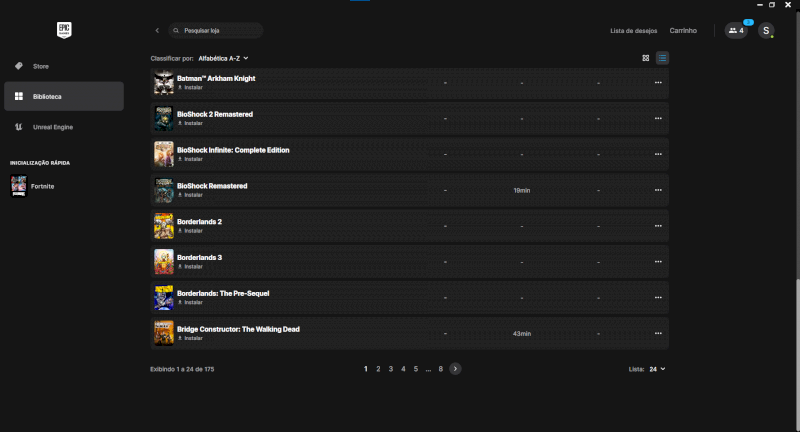800x432 pixels.
Task: Switch to list view
Action: [662, 58]
